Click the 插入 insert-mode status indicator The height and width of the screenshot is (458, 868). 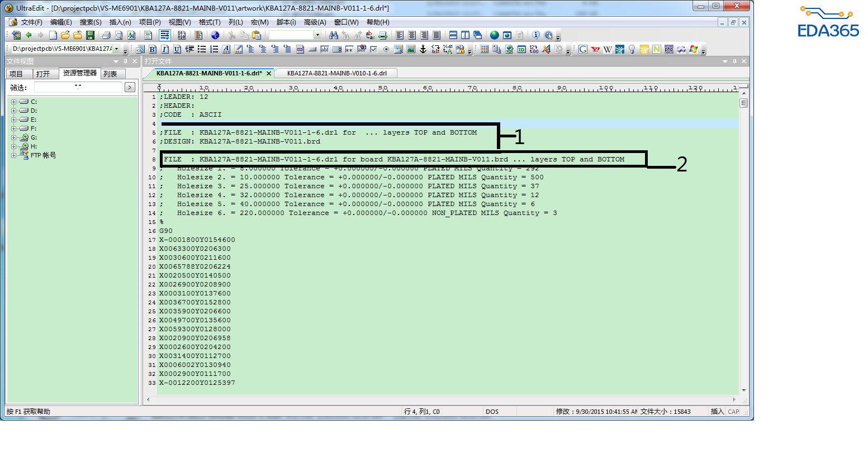(x=717, y=412)
